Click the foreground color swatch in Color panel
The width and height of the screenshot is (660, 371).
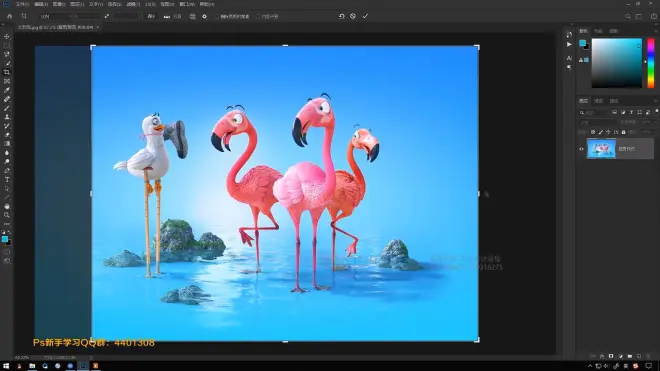pyautogui.click(x=583, y=43)
